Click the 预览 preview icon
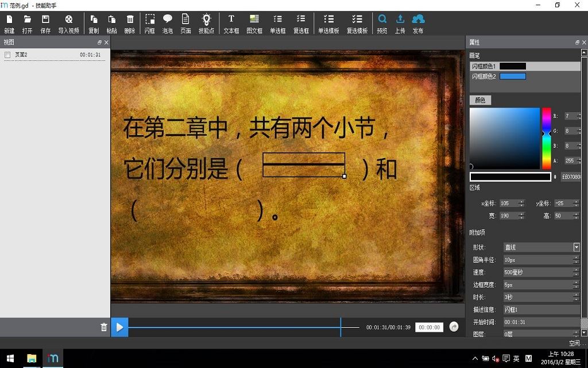 382,24
